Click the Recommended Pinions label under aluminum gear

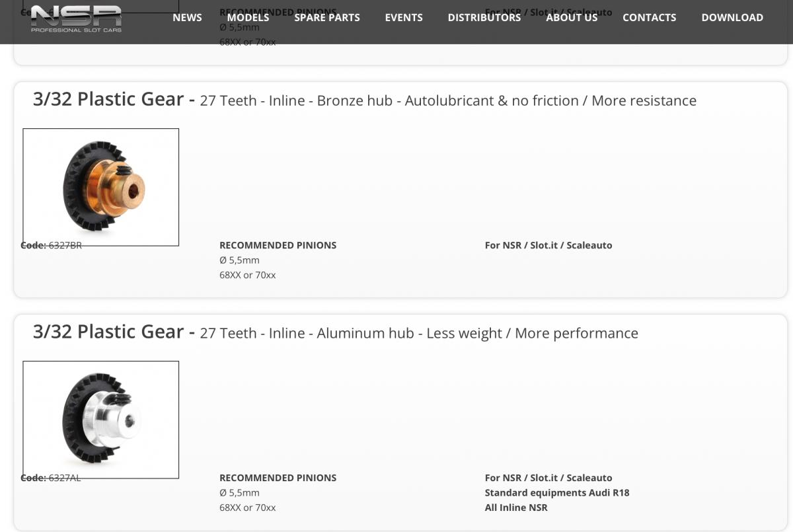pos(278,478)
